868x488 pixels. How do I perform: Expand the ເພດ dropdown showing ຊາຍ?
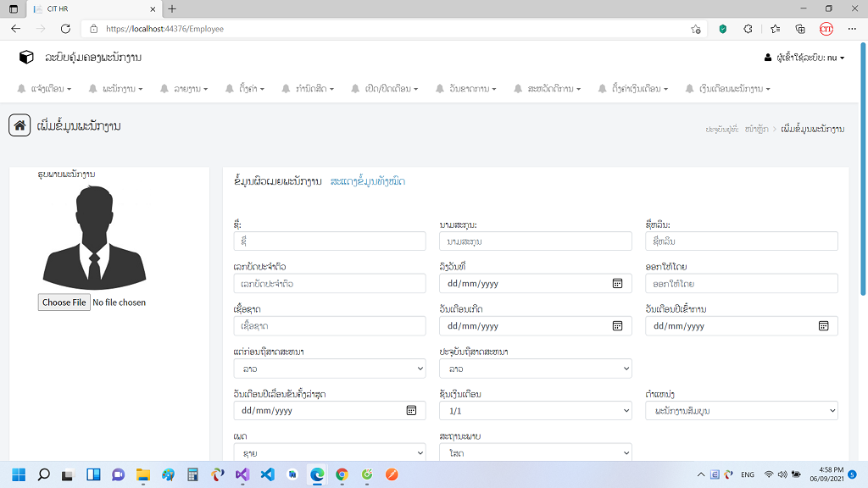330,452
